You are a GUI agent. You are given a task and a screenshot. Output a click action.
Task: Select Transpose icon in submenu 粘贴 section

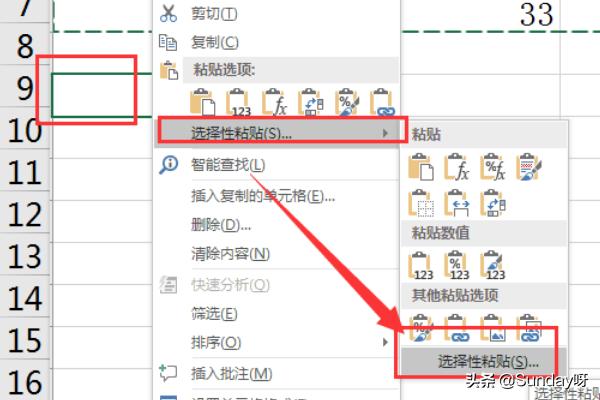pos(493,203)
